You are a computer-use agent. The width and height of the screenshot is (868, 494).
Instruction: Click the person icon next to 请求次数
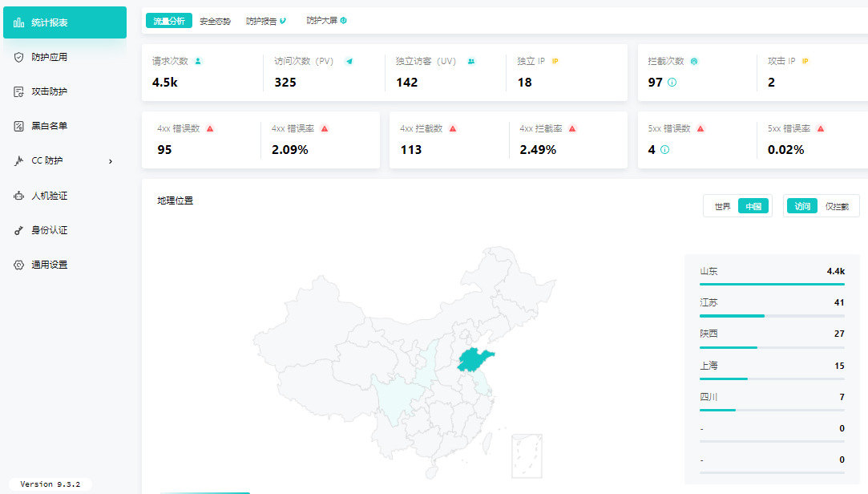198,61
